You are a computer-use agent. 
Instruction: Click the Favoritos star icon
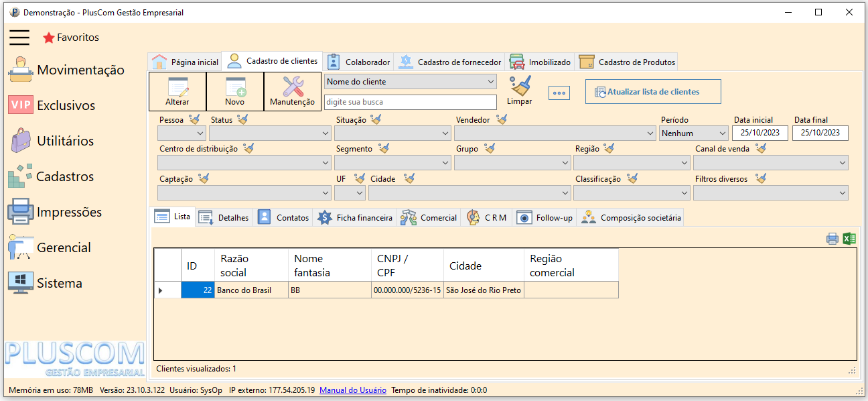[48, 38]
